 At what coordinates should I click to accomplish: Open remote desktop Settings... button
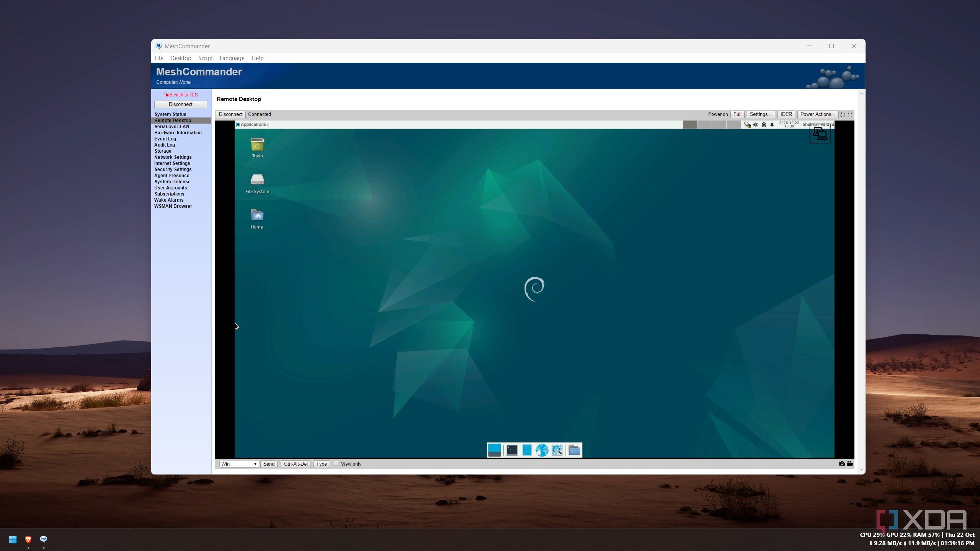pos(761,114)
